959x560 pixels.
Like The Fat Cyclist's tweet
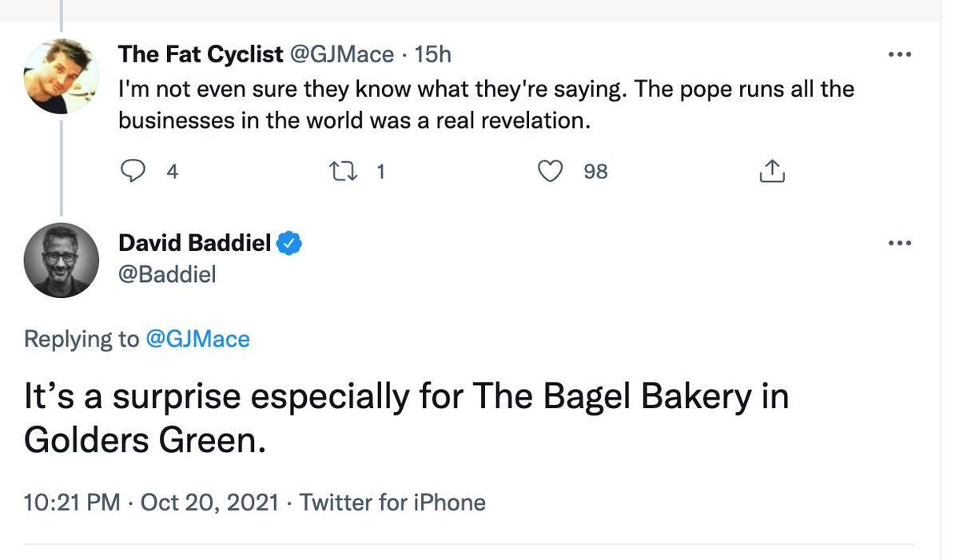(550, 171)
